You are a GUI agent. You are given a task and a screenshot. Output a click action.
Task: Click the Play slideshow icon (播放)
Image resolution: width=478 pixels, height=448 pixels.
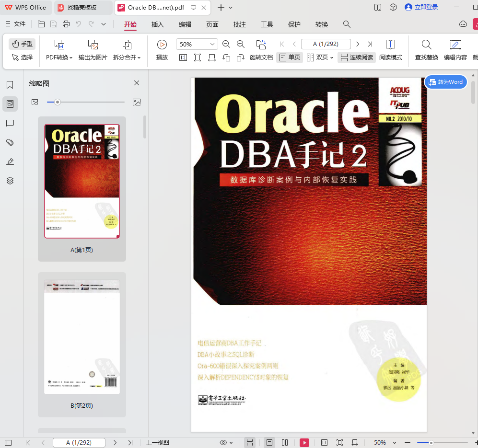tap(162, 45)
